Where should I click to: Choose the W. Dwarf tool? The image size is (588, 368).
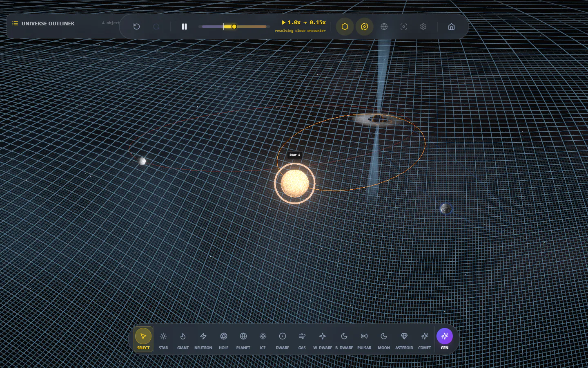[x=323, y=339]
